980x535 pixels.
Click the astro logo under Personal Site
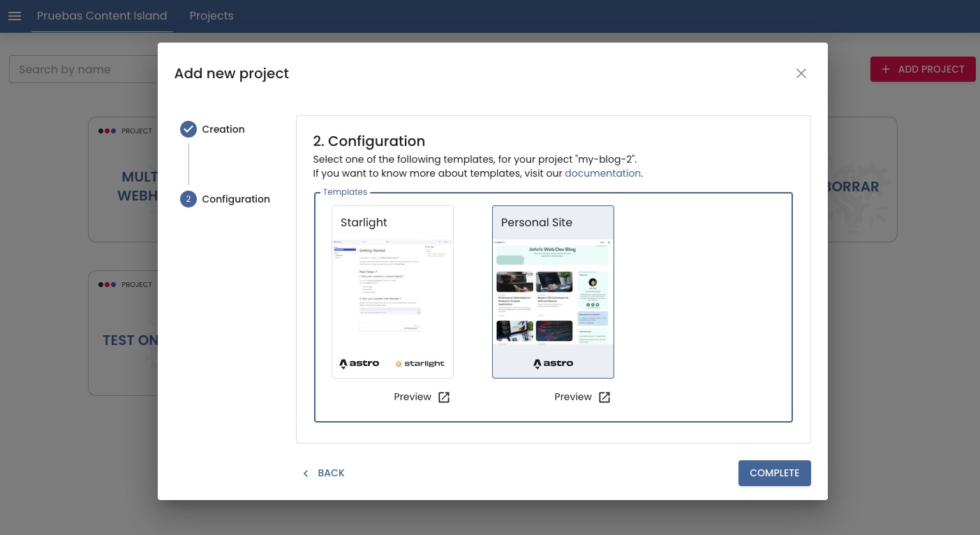click(554, 363)
